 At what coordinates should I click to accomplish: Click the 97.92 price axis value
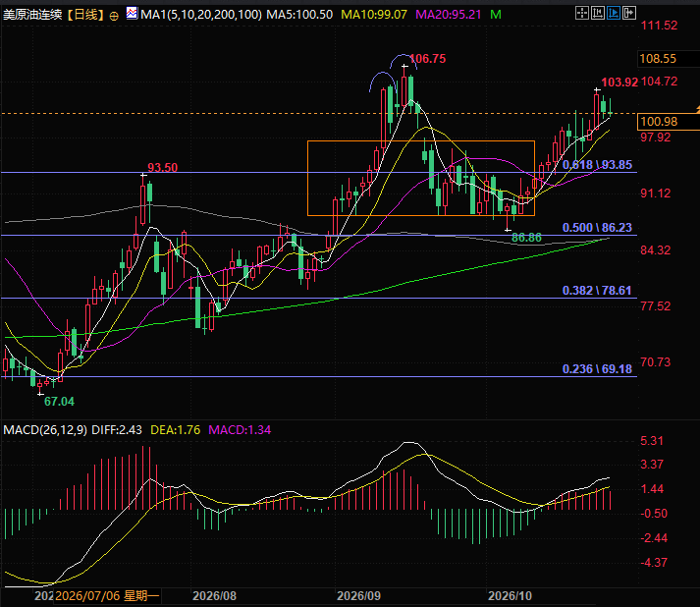tap(656, 138)
